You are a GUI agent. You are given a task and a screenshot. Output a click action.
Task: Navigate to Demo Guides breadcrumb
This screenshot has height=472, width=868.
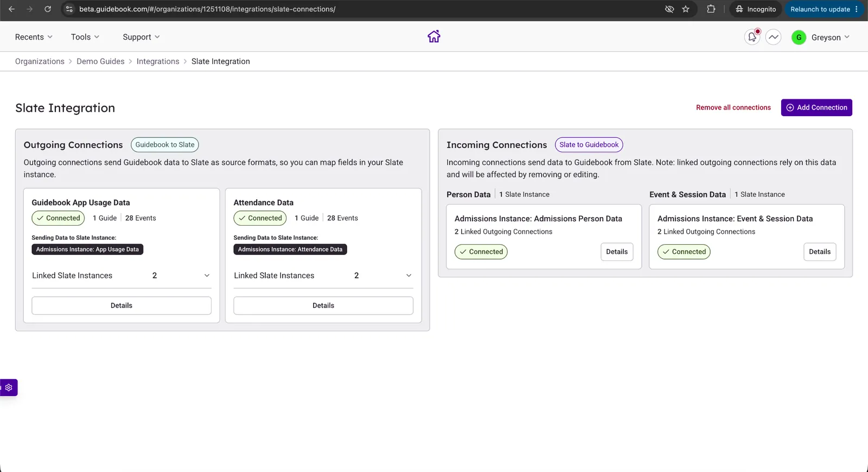[x=100, y=61]
